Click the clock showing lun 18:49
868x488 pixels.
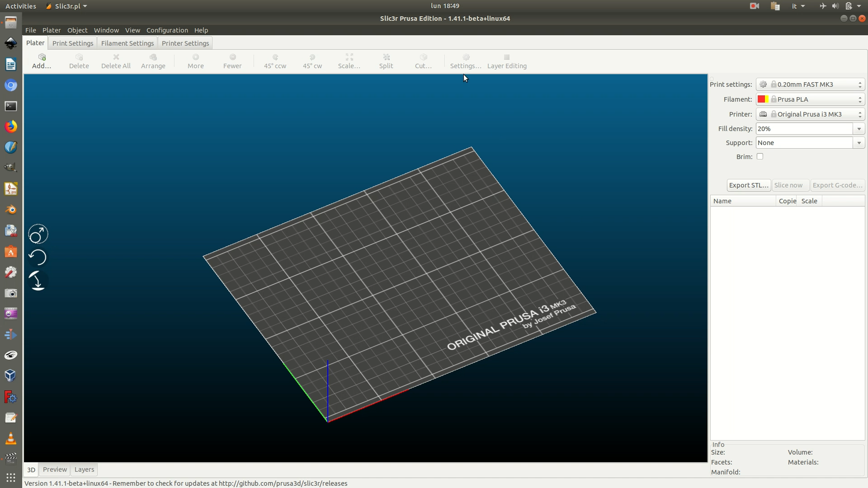(x=445, y=6)
